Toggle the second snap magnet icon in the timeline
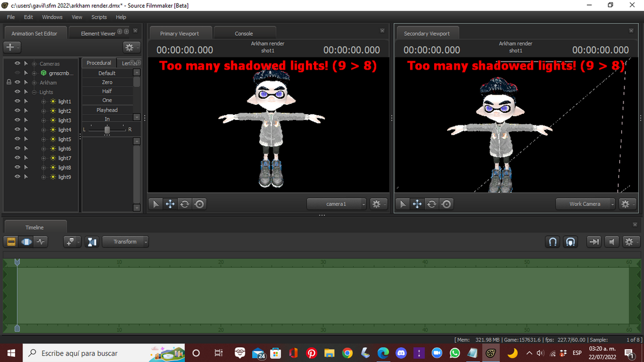The height and width of the screenshot is (362, 644). pos(570,242)
